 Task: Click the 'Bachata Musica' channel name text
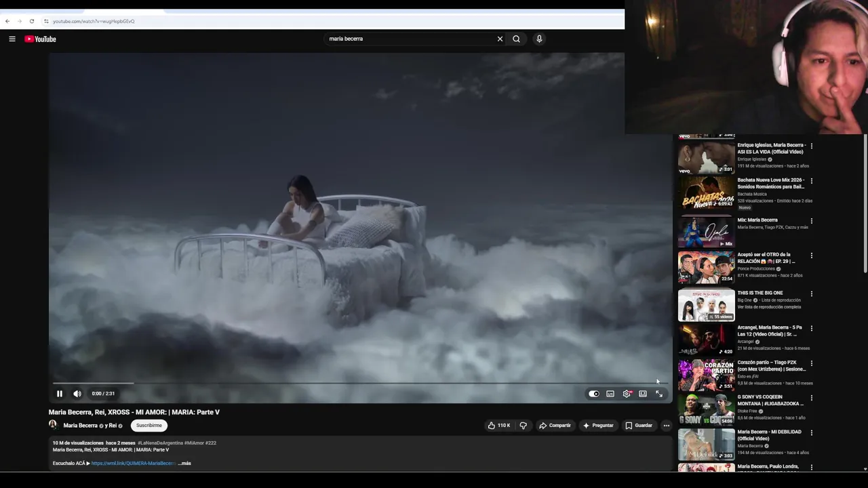pyautogui.click(x=752, y=194)
